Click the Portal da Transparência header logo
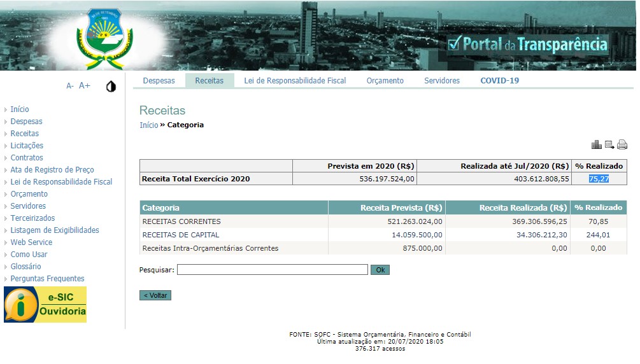This screenshot has height=364, width=640. tap(527, 45)
